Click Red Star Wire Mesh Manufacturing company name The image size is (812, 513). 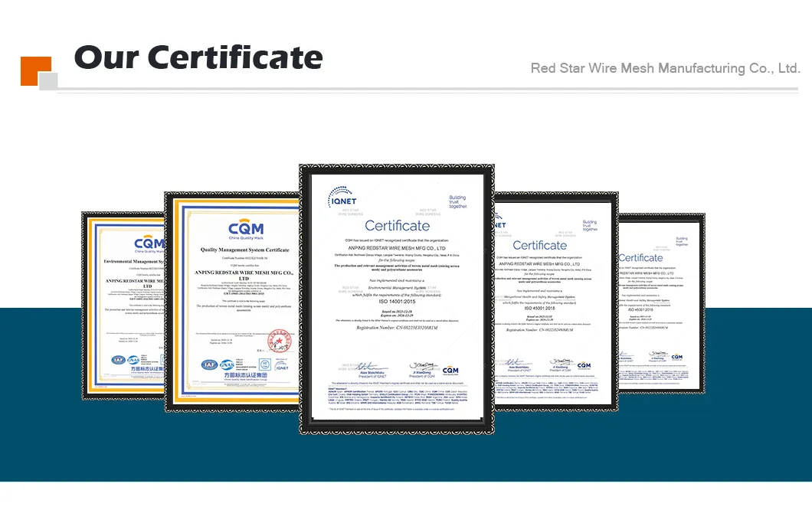(x=665, y=68)
